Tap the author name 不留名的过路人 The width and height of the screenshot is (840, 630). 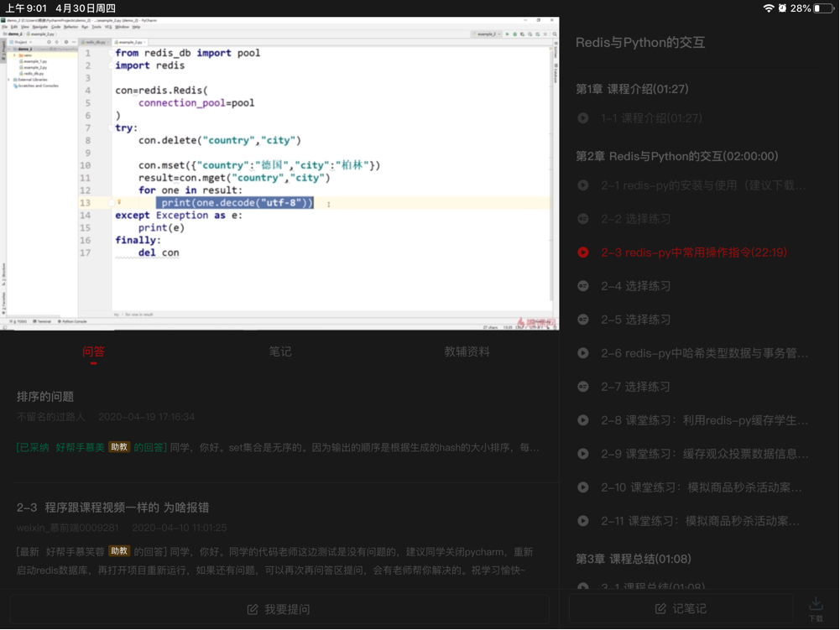[51, 417]
